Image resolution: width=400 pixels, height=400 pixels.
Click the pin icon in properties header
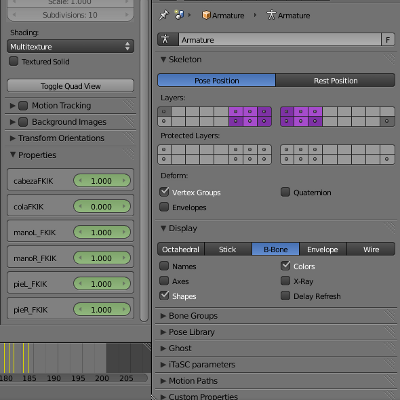[164, 15]
